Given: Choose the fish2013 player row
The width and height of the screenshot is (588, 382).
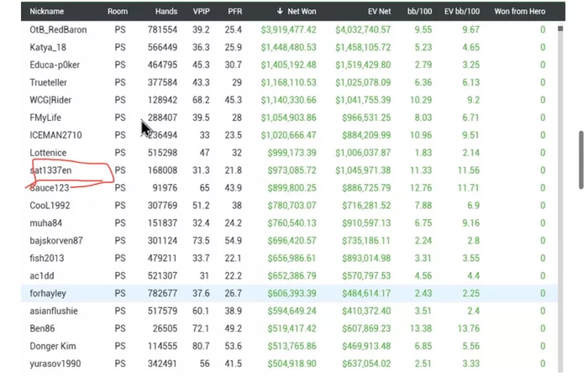Looking at the screenshot, I should click(x=47, y=259).
